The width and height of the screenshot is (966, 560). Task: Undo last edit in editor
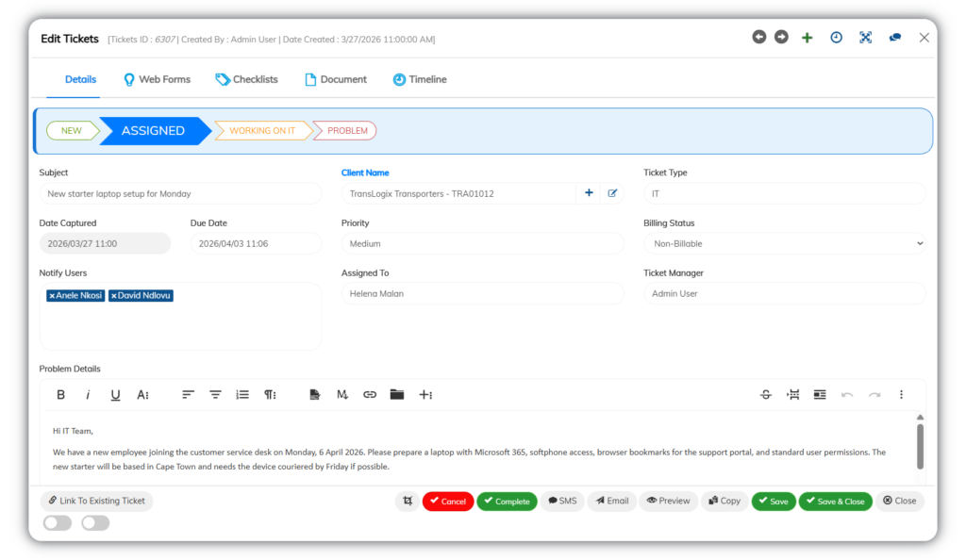(847, 395)
